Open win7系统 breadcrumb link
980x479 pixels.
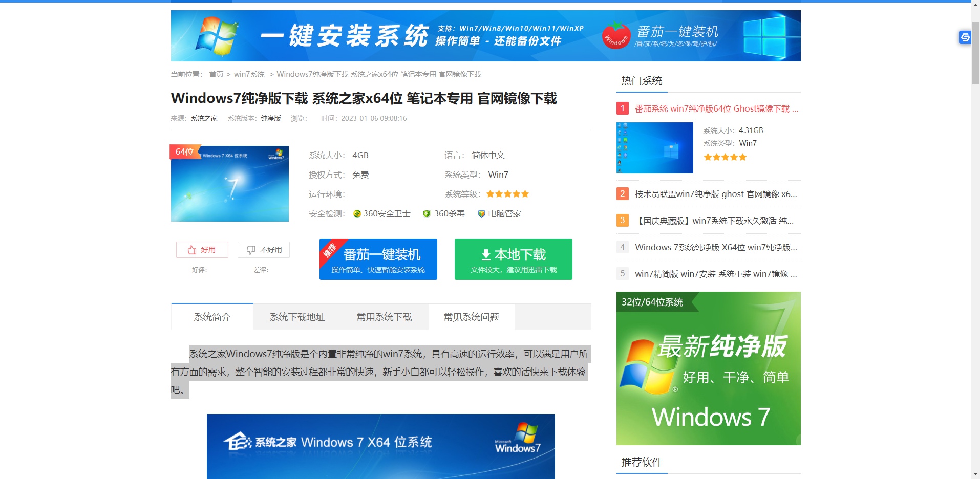[249, 74]
